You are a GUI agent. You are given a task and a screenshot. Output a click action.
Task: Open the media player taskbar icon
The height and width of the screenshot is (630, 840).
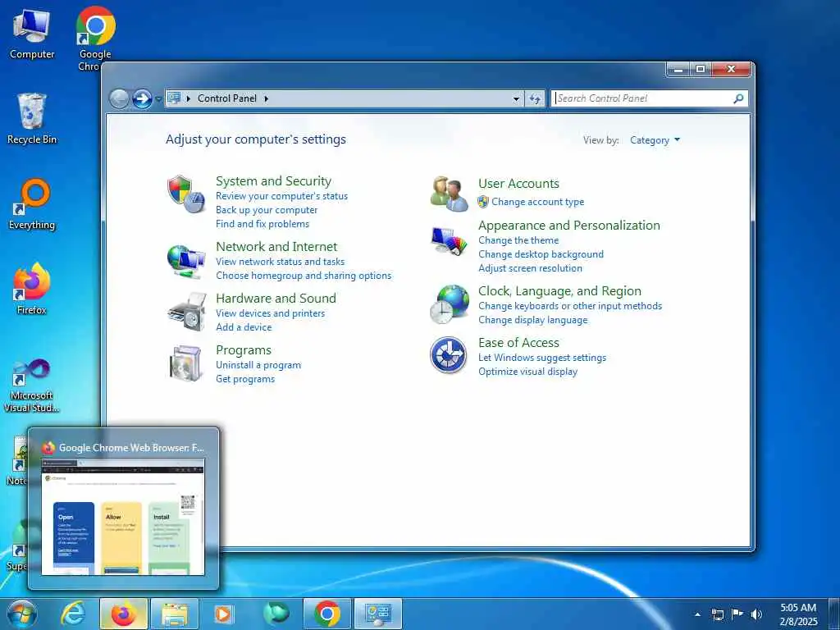[223, 614]
